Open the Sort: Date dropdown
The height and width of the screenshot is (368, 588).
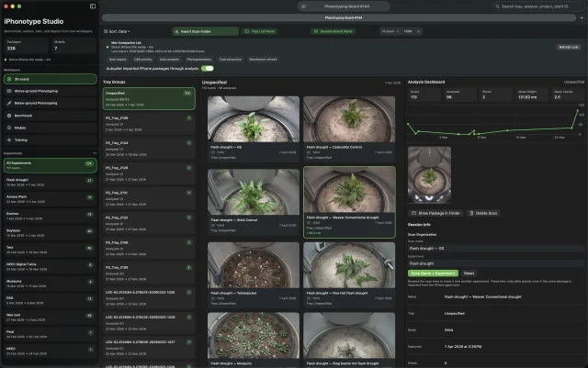pos(118,31)
